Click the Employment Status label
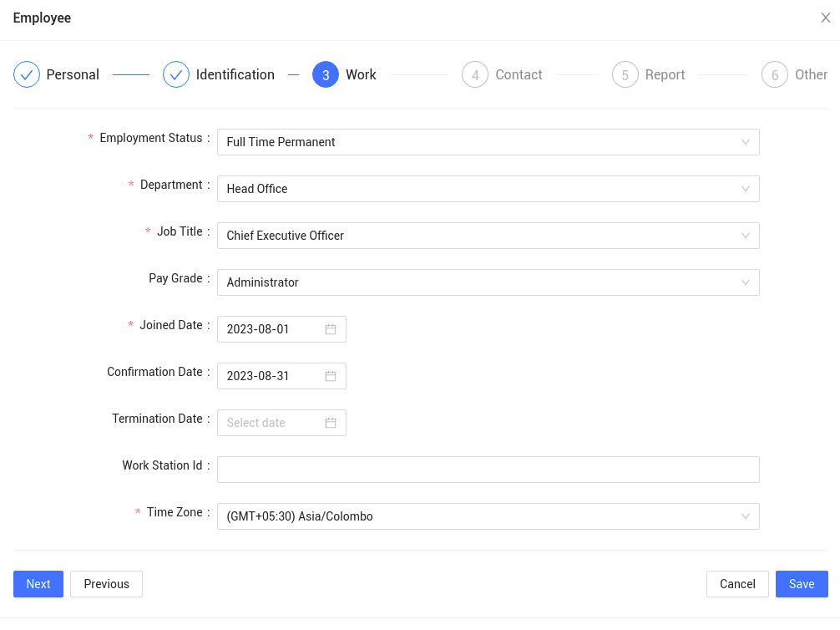840x630 pixels. pyautogui.click(x=151, y=138)
